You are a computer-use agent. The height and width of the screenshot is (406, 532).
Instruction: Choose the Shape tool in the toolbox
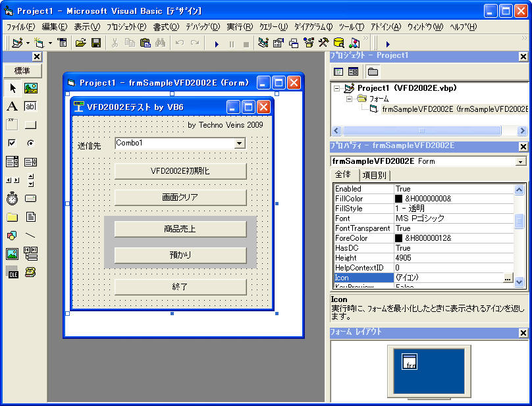pos(13,236)
